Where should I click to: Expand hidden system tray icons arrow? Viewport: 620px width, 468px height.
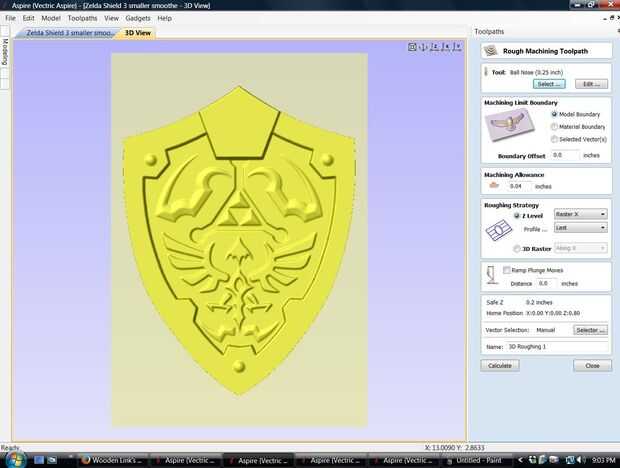click(520, 460)
